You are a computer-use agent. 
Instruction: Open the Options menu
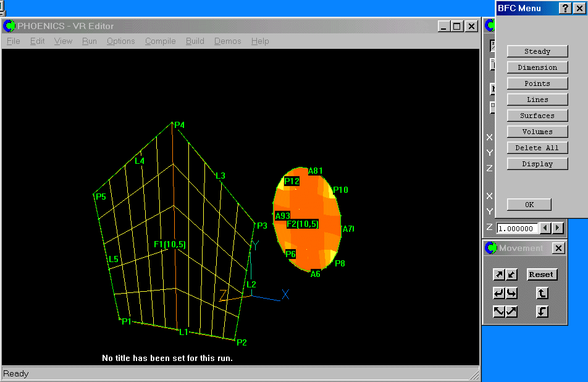pyautogui.click(x=120, y=41)
